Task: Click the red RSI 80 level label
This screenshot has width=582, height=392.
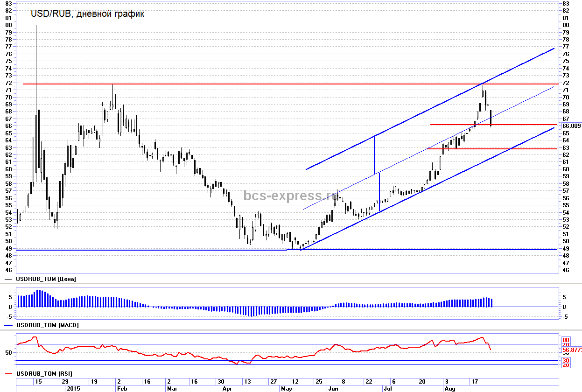Action: (x=566, y=340)
